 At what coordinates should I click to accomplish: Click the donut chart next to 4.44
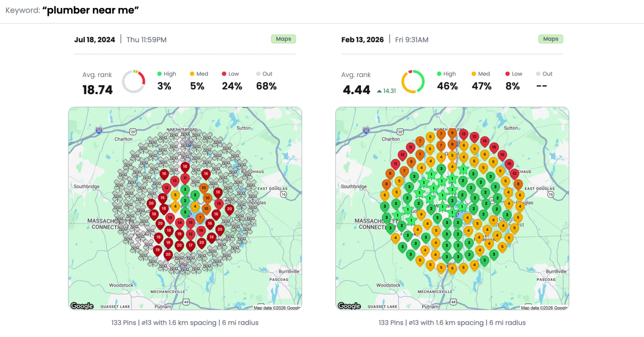click(x=413, y=81)
